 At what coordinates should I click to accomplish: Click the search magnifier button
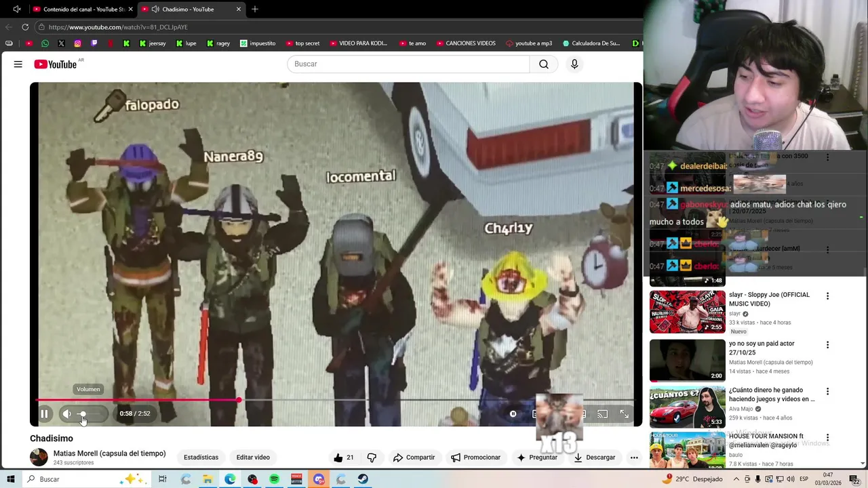coord(544,64)
